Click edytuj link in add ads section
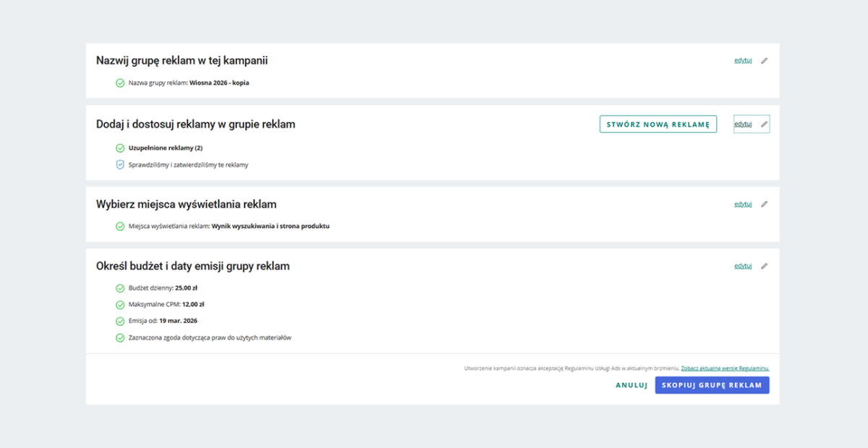Screen dimensions: 868x448 (x=743, y=124)
